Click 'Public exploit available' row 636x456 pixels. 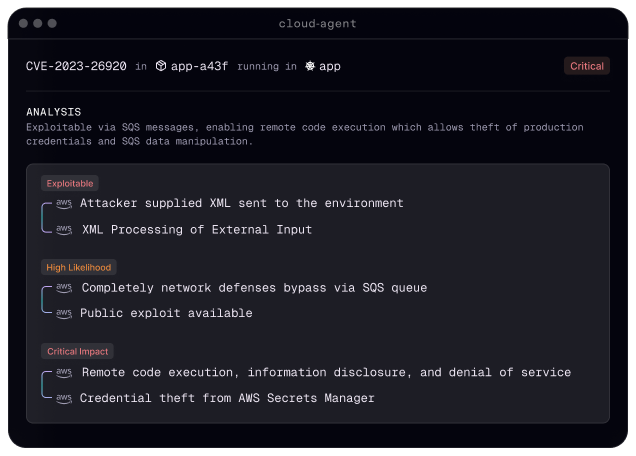pos(166,313)
